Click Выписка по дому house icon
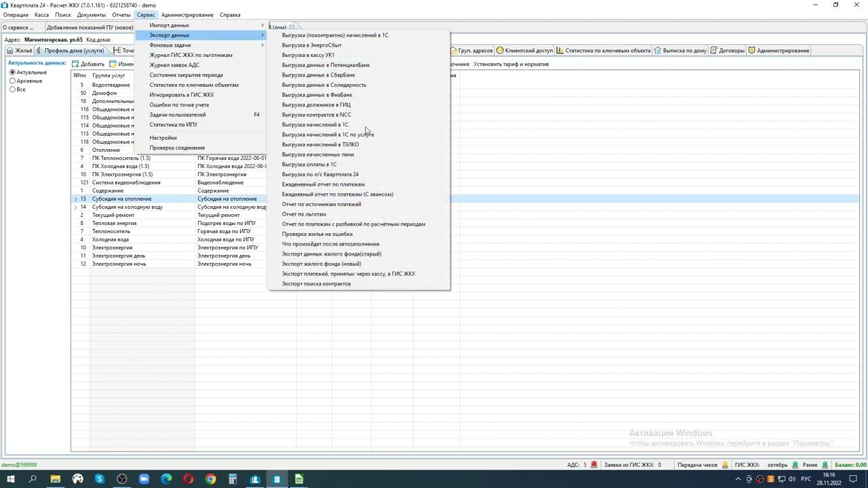 (x=658, y=51)
